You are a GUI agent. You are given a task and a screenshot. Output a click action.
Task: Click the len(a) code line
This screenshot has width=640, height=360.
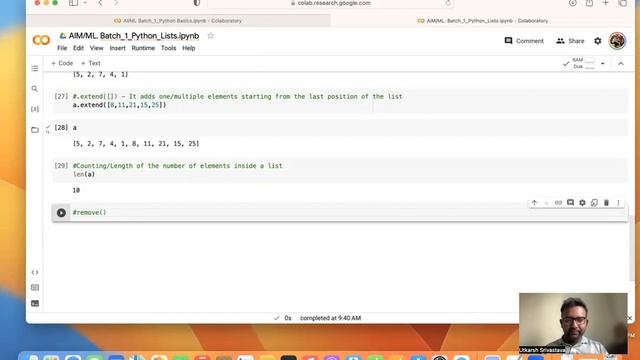pos(84,174)
